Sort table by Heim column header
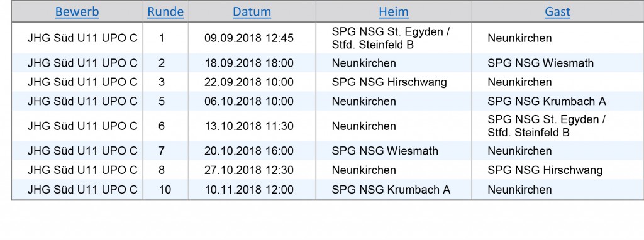This screenshot has height=240, width=644. click(394, 12)
